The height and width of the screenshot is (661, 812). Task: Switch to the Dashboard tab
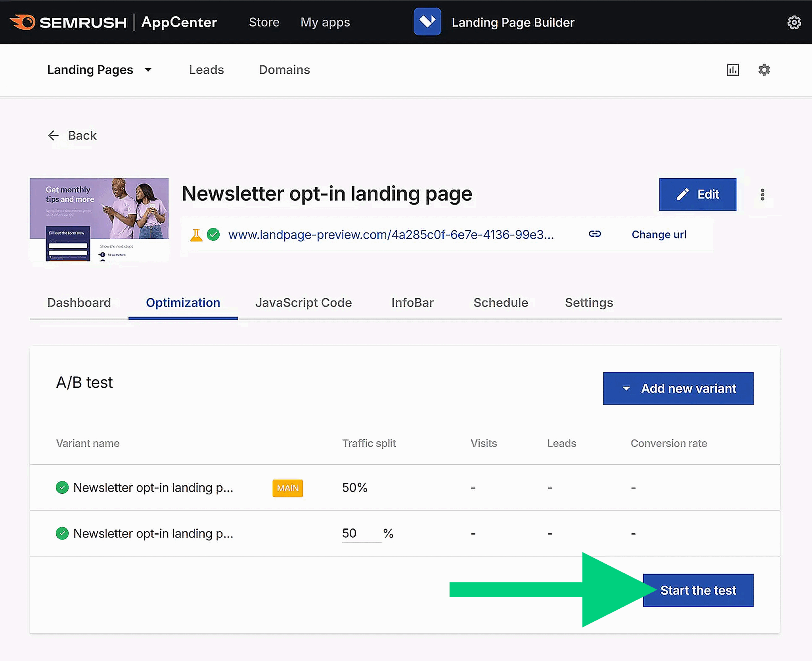79,303
